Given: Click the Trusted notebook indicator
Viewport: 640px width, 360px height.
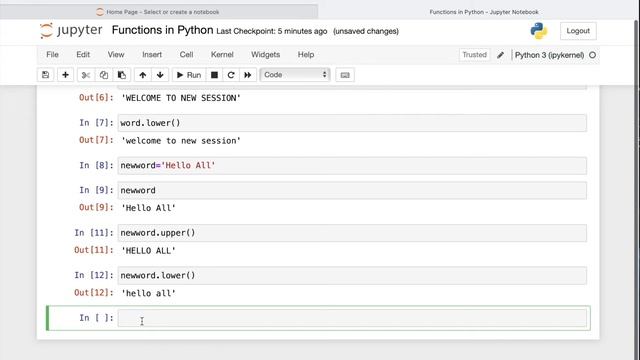Looking at the screenshot, I should click(474, 55).
